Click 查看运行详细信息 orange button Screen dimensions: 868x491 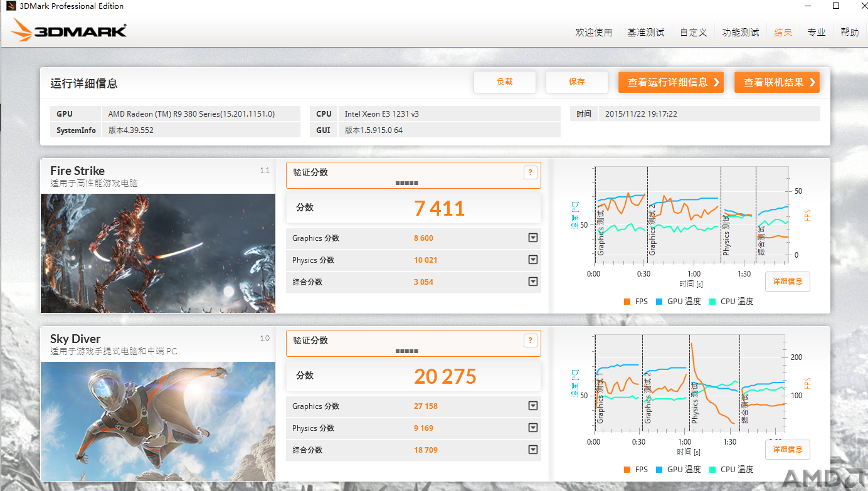[671, 82]
